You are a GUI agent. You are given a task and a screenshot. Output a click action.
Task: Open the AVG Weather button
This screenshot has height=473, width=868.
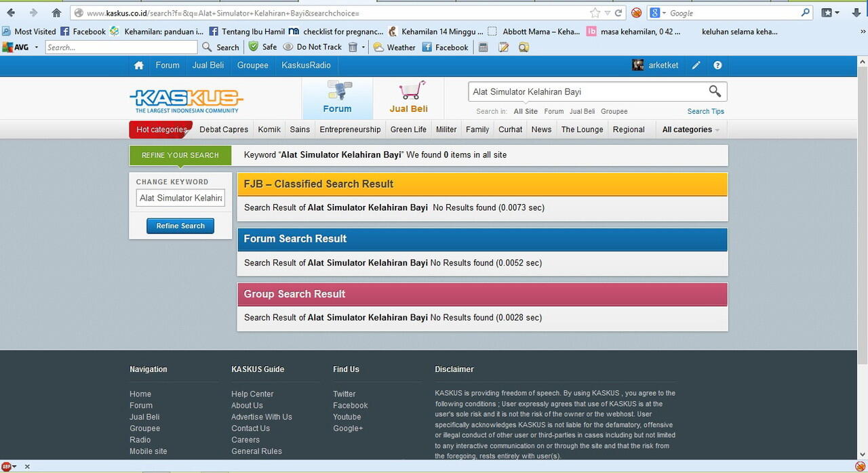[394, 47]
